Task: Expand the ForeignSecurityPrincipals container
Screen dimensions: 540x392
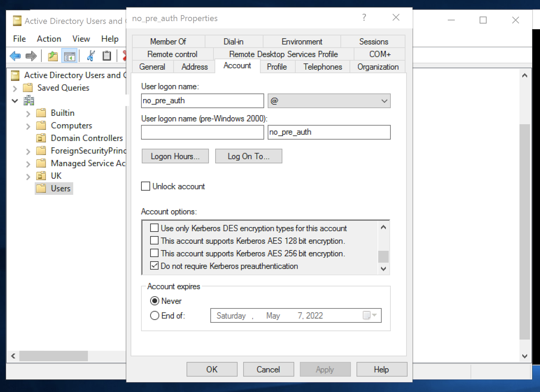Action: (28, 152)
